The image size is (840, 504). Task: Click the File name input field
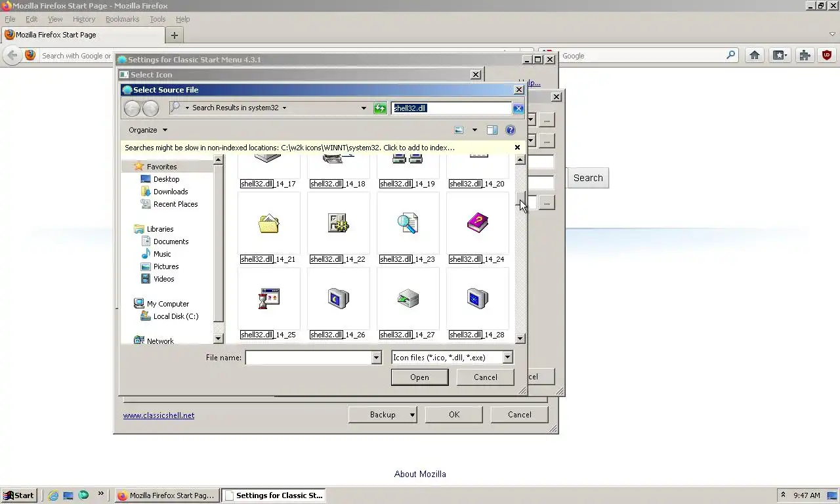308,358
